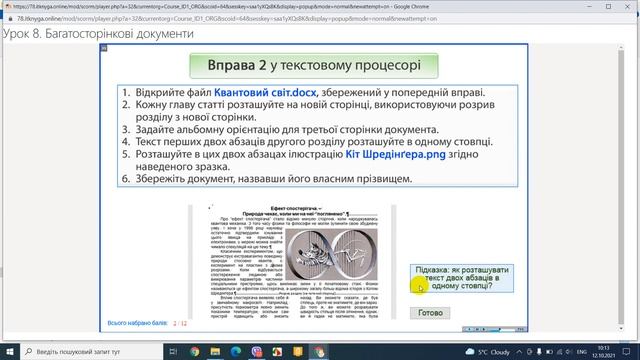The image size is (640, 360).
Task: Click the padlock site info icon
Action: pos(11,19)
